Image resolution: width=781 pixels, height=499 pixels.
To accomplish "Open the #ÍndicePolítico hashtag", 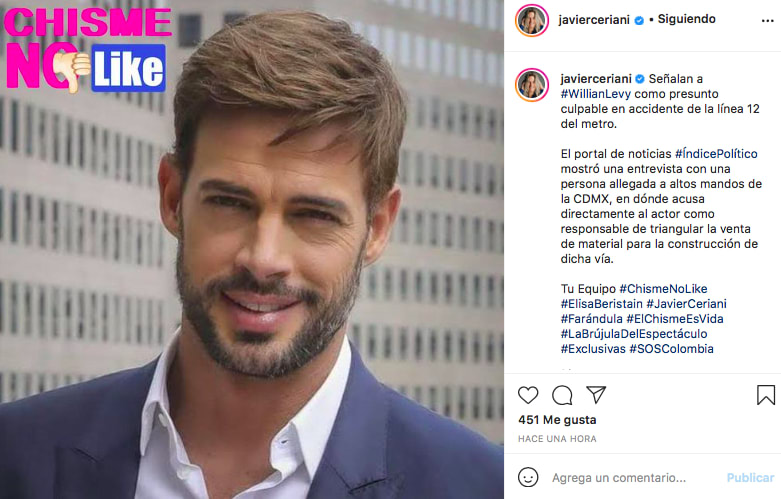I will (716, 153).
